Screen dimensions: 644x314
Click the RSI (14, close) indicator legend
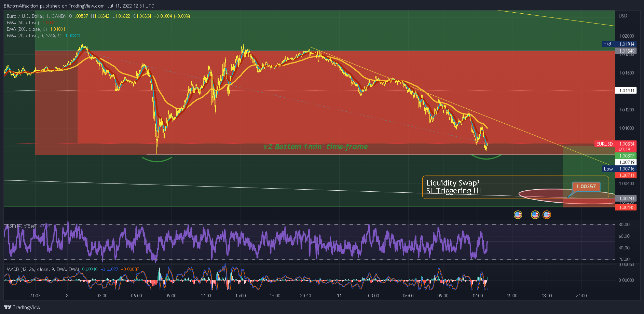tap(21, 226)
